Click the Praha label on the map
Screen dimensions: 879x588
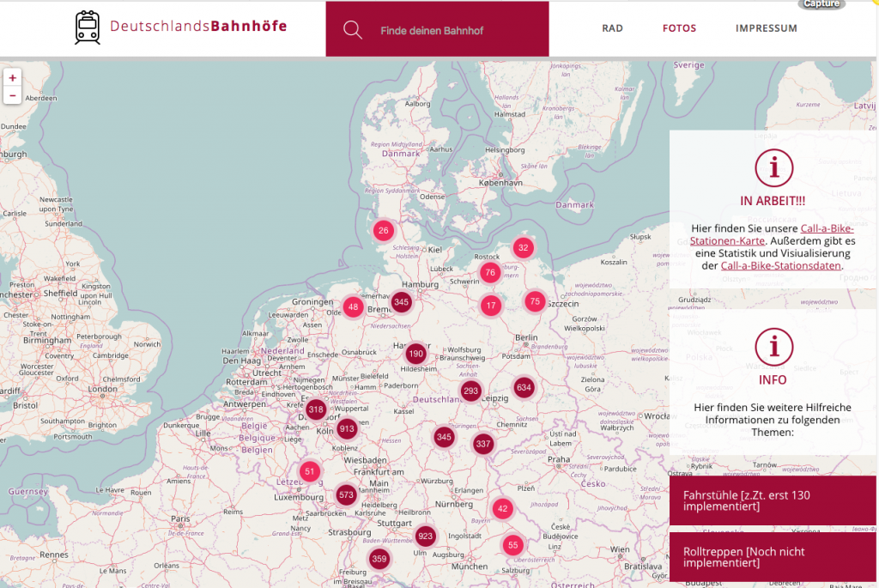[558, 459]
